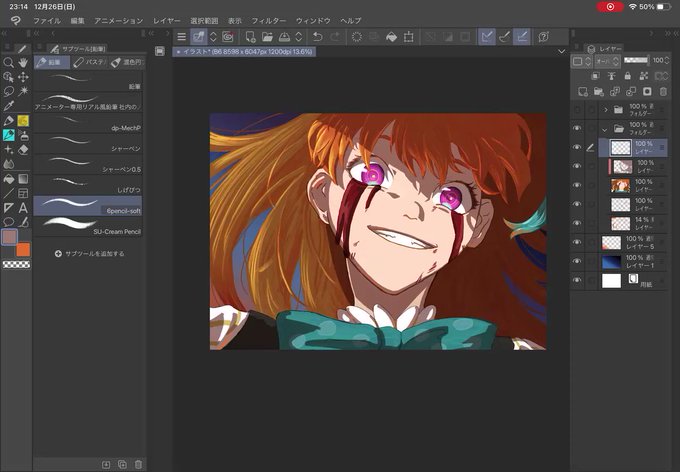Toggle the highlighted snap-to-ruler icon in the command bar
Image resolution: width=680 pixels, height=472 pixels.
[487, 37]
